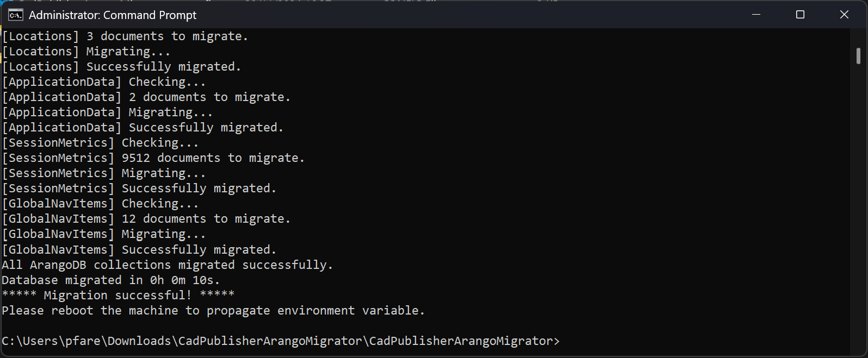Minimize the Command Prompt window
Image resolution: width=868 pixels, height=358 pixels.
[756, 15]
